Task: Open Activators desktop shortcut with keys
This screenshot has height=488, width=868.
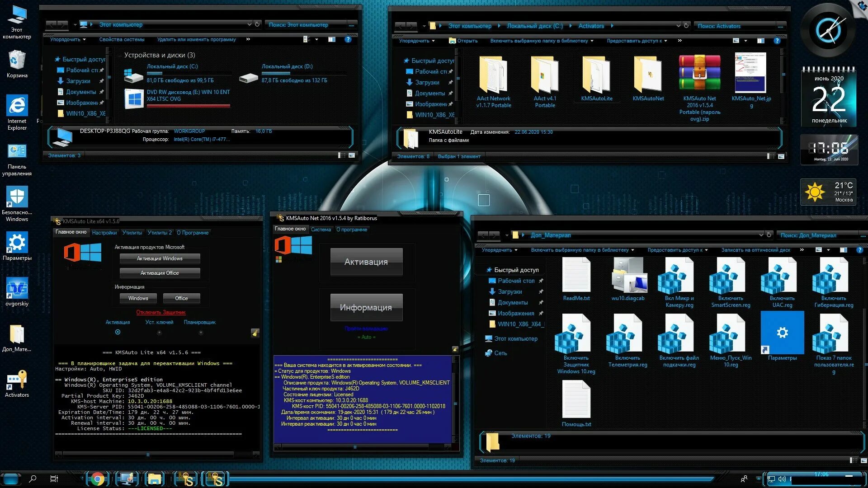Action: [17, 383]
